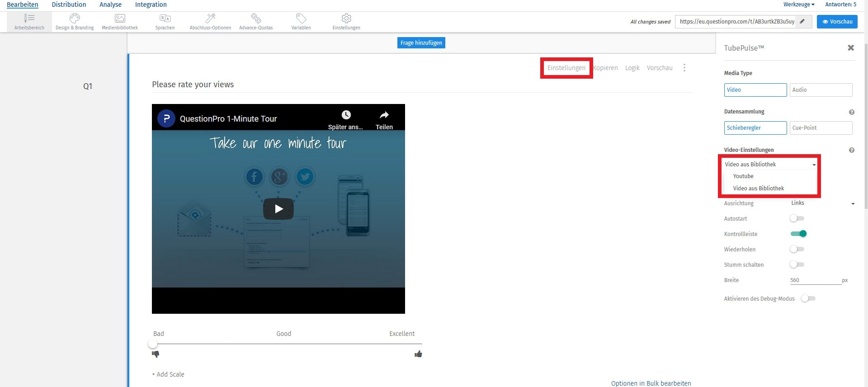Play the QuestionPro 1-Minute Tour video

click(x=278, y=209)
